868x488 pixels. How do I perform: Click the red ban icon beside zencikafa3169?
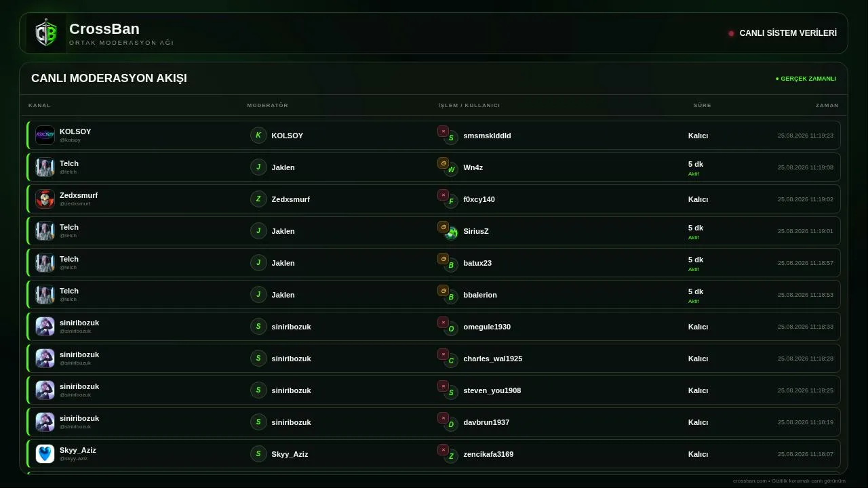click(x=443, y=450)
